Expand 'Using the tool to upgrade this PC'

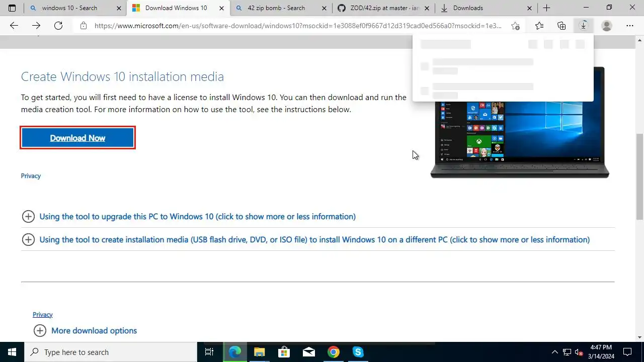[197, 217]
